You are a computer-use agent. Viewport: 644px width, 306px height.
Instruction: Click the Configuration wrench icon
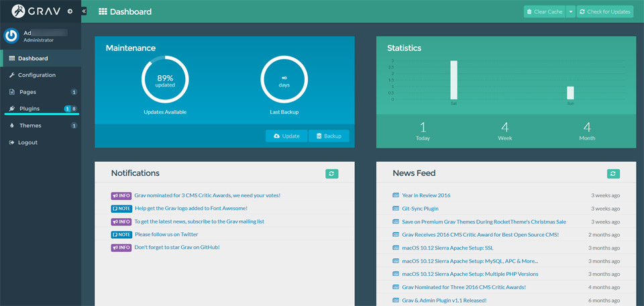[x=12, y=75]
